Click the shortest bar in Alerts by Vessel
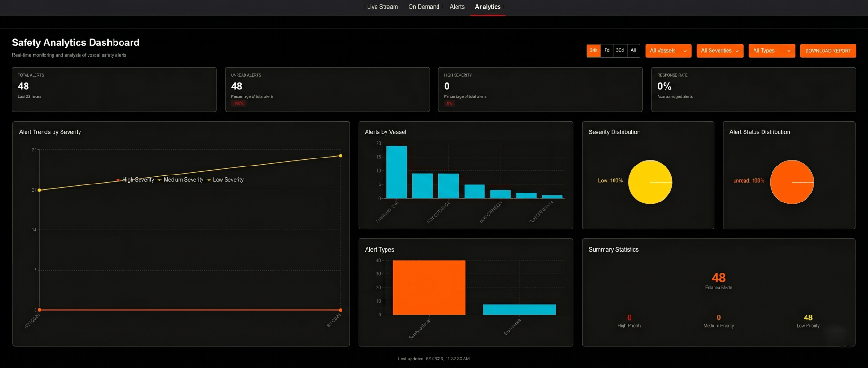The height and width of the screenshot is (368, 868). pos(552,197)
